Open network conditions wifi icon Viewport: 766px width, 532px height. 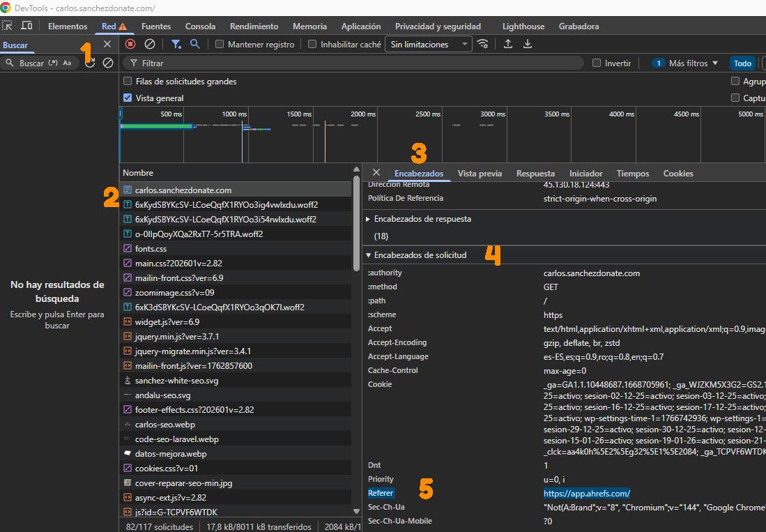click(x=483, y=43)
